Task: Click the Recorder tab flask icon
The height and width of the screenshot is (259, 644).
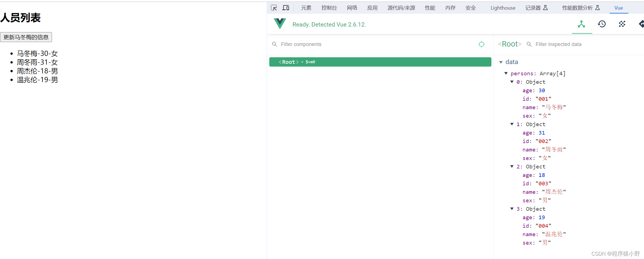Action: click(546, 8)
